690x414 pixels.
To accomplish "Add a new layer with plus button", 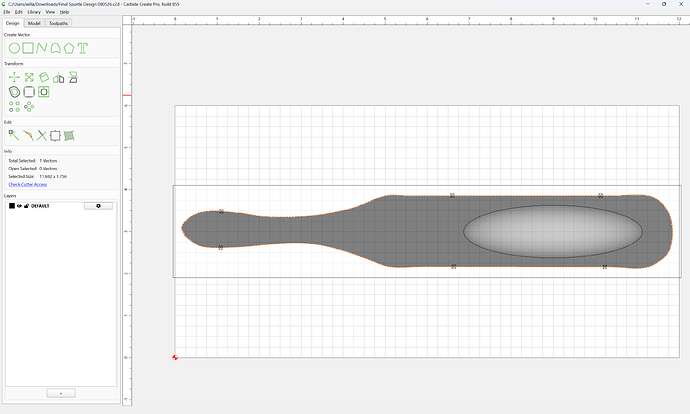I will tap(61, 393).
